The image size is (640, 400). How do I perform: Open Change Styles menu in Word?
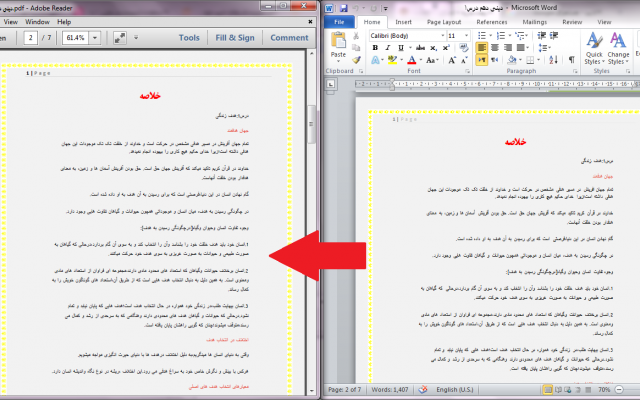pyautogui.click(x=618, y=48)
